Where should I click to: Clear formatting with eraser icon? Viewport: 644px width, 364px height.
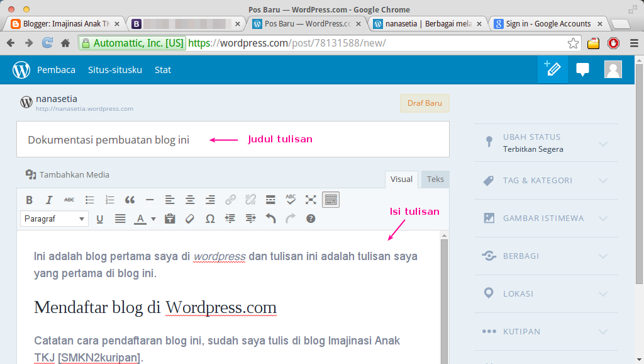pos(190,219)
